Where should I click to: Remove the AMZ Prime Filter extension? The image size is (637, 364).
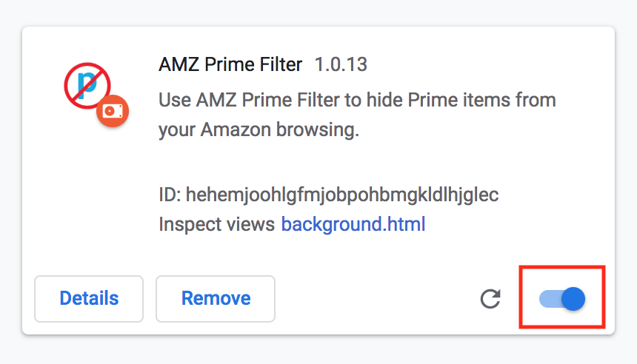click(216, 299)
